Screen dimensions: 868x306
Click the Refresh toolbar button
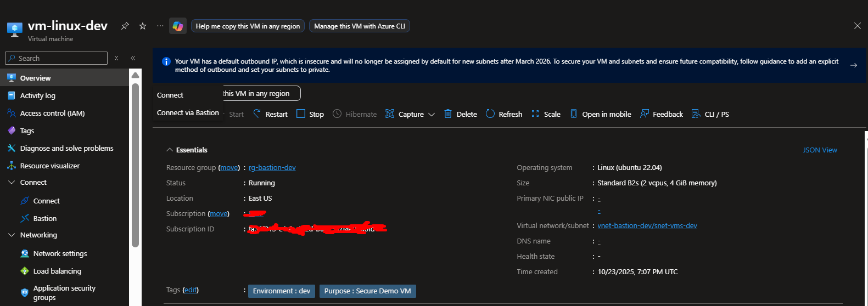(503, 114)
